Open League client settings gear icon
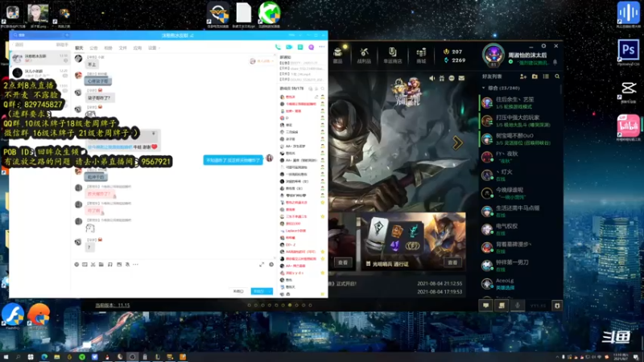644x362 pixels. point(543,46)
